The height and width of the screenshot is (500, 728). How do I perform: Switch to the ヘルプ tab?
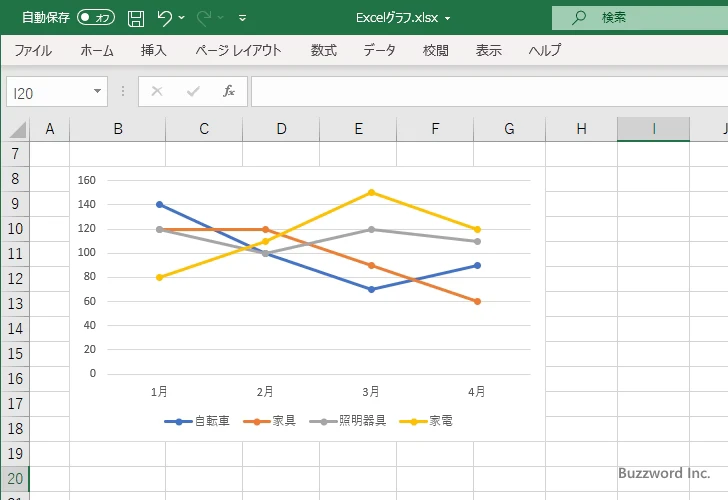pos(545,50)
